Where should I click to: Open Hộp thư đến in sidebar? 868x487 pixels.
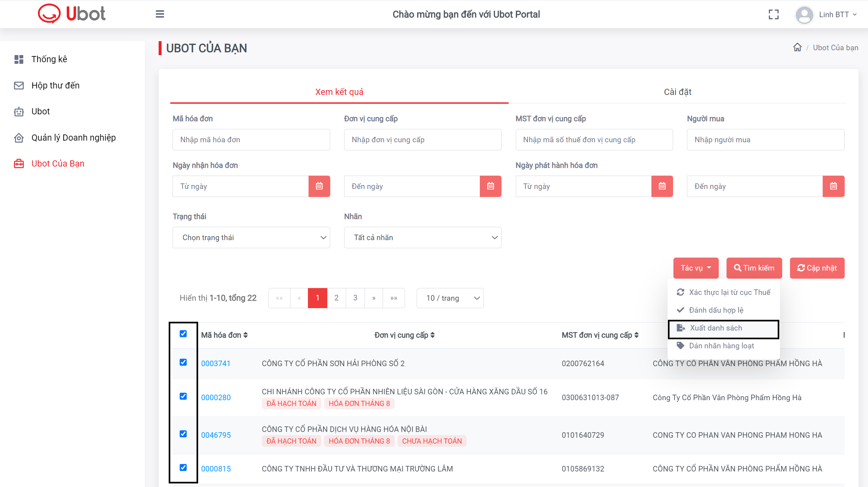(55, 85)
